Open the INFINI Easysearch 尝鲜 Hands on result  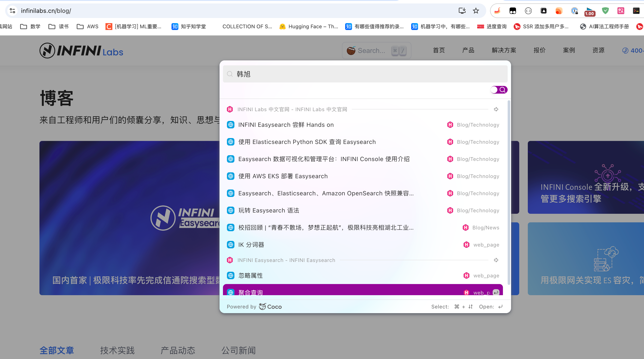pos(286,125)
